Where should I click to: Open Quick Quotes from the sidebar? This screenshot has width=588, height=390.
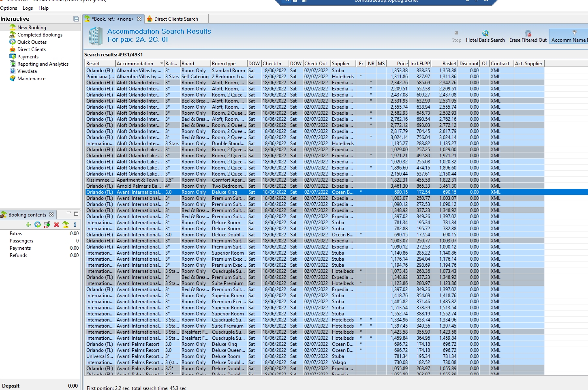(x=32, y=42)
